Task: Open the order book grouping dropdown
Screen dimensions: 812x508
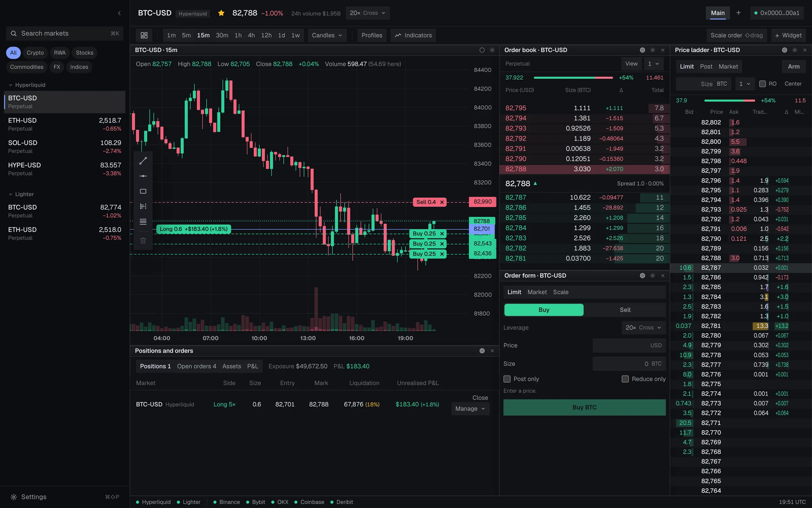Action: [654, 64]
